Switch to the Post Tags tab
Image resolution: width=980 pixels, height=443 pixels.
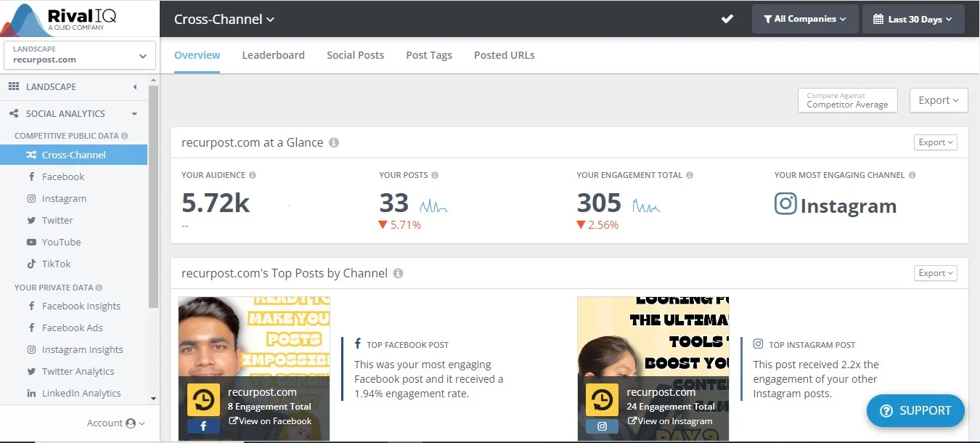coord(429,55)
